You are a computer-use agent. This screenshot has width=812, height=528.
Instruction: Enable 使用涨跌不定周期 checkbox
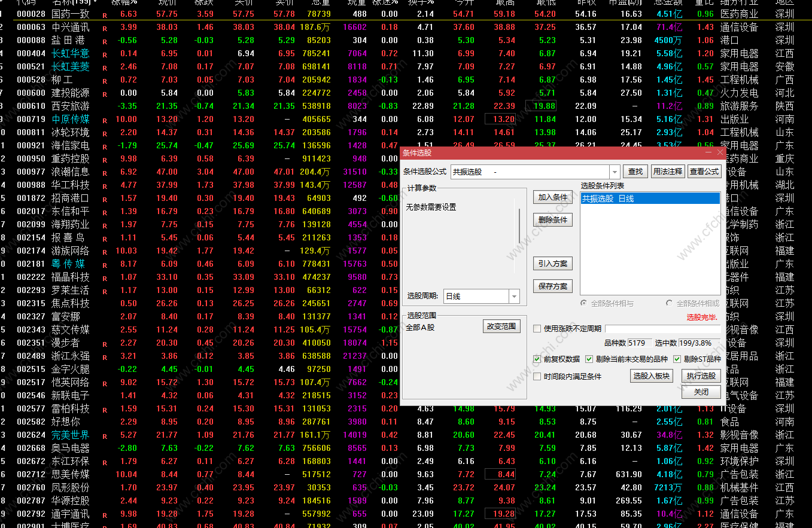point(537,328)
